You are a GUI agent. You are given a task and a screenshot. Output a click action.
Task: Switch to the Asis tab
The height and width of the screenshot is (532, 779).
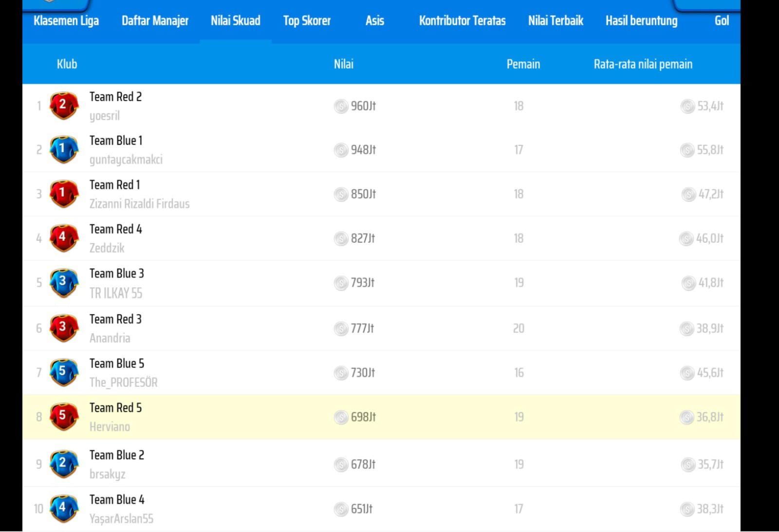(375, 21)
